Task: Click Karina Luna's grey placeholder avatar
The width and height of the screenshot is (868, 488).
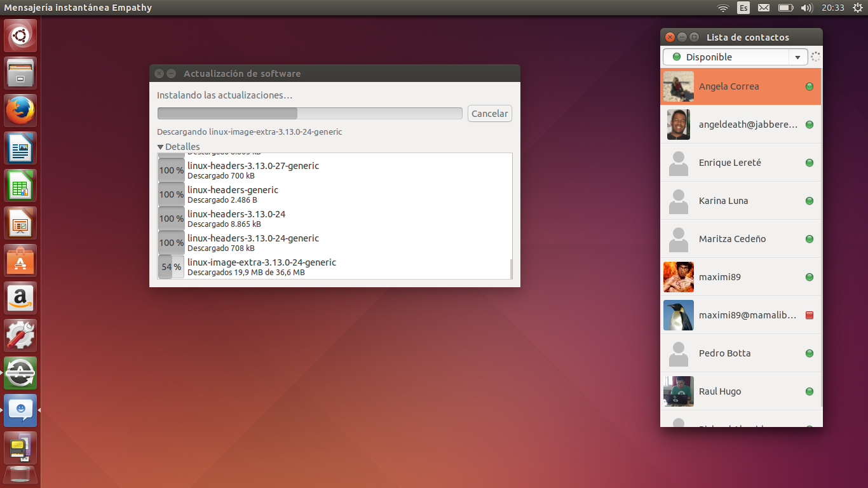Action: point(679,201)
